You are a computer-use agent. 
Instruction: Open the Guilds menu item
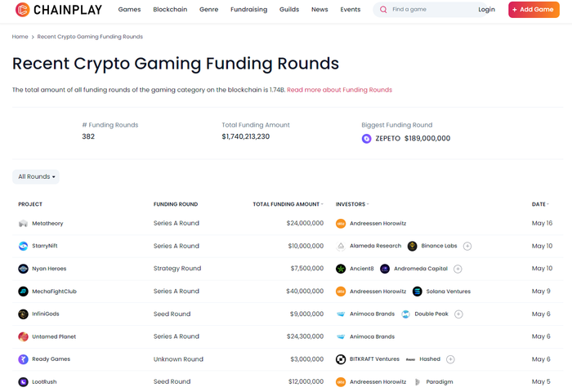(x=289, y=10)
